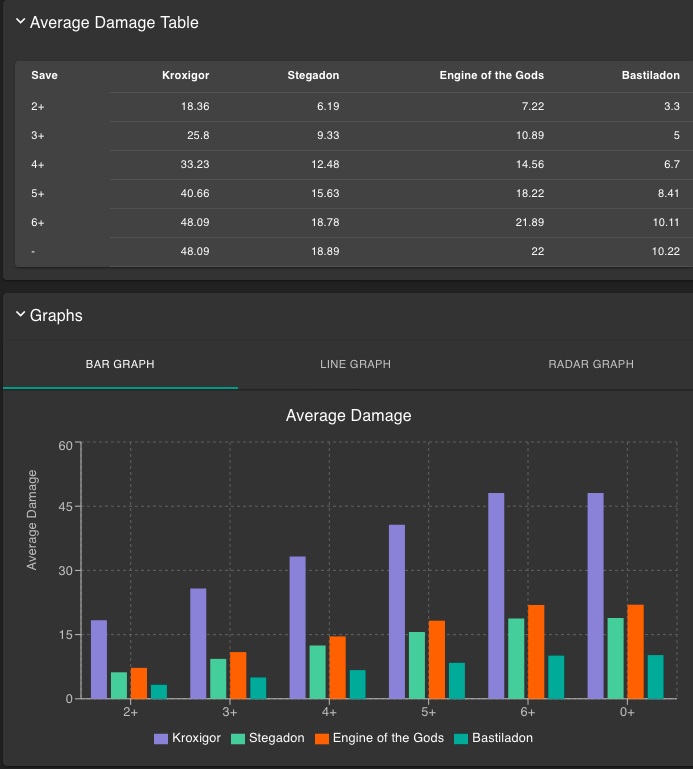Click Bastiladon value 3.3

click(672, 106)
